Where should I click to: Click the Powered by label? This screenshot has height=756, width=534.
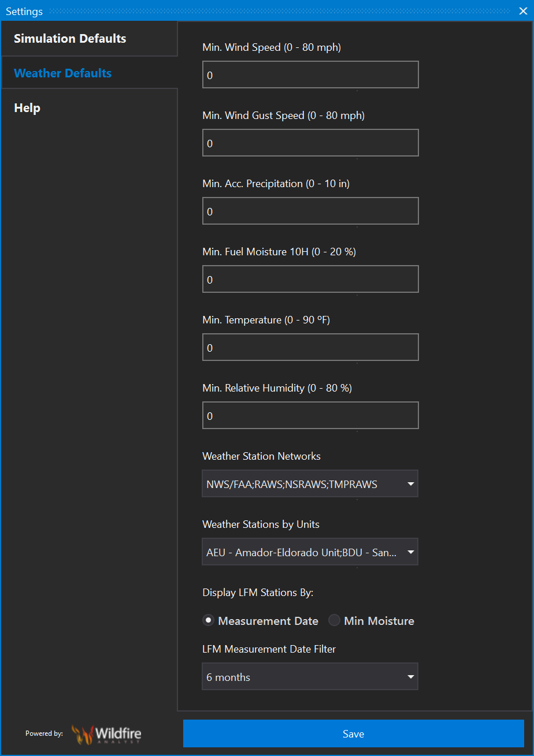tap(44, 733)
